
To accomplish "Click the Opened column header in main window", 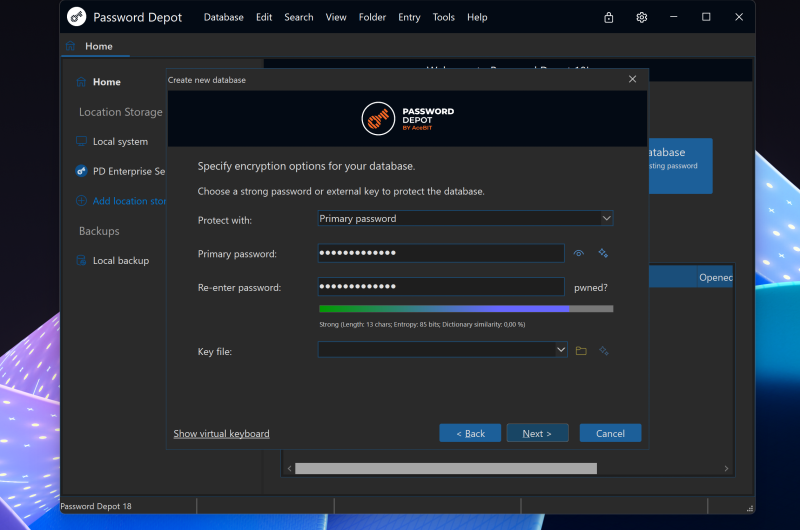I will click(715, 277).
